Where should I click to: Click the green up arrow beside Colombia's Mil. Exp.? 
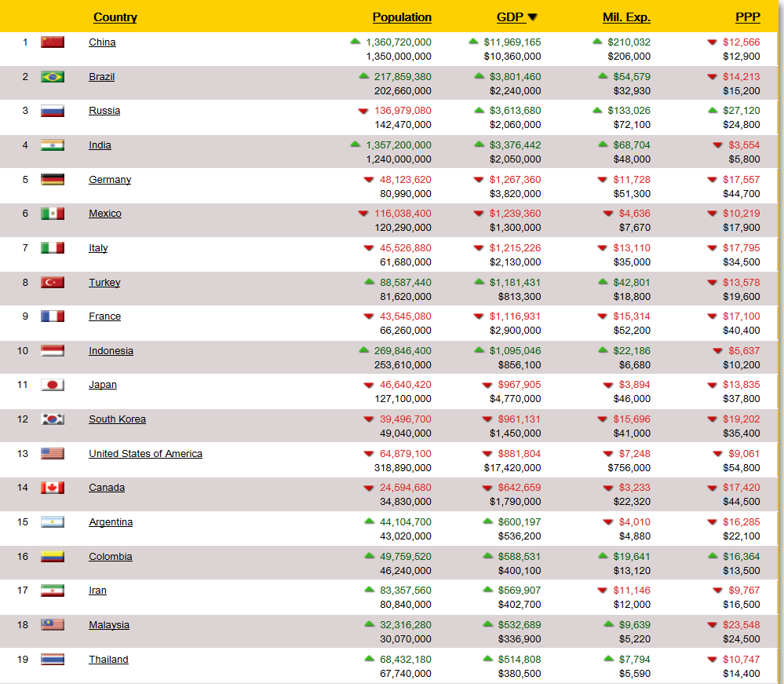[x=603, y=556]
